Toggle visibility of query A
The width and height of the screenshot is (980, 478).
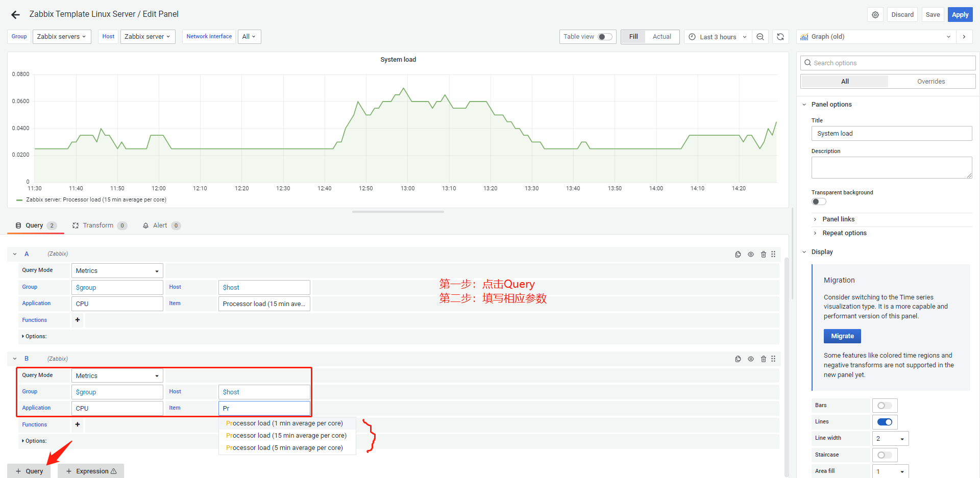[751, 254]
